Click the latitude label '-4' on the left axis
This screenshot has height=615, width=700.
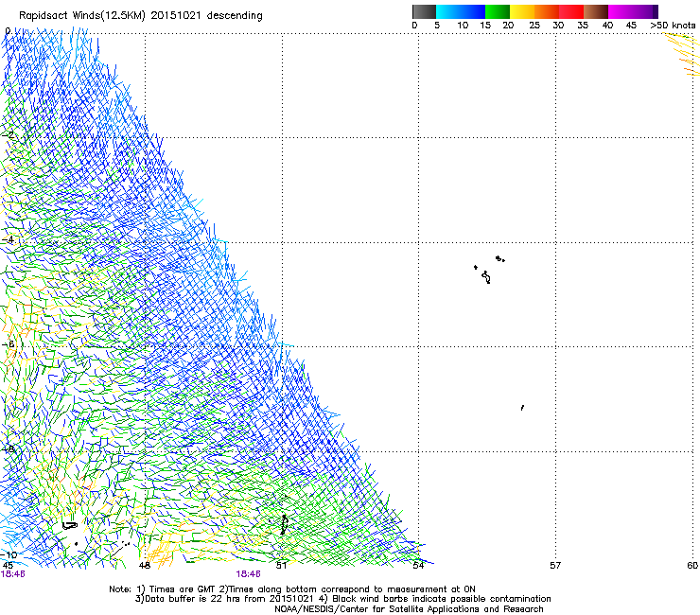click(x=8, y=239)
